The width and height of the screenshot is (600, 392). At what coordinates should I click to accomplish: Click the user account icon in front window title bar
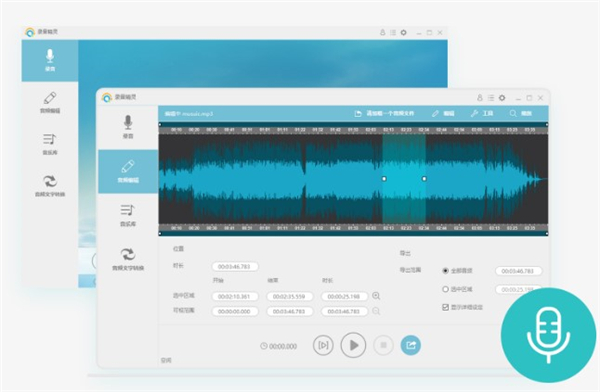coord(479,98)
